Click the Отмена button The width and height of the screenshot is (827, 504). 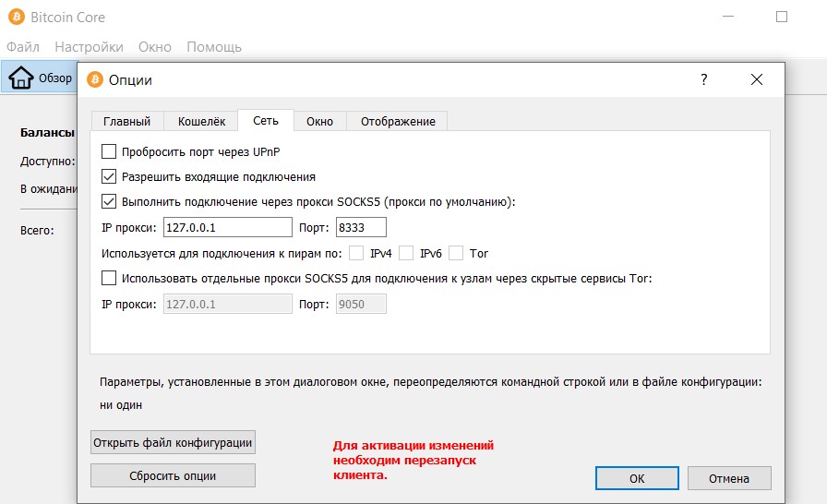pyautogui.click(x=729, y=478)
